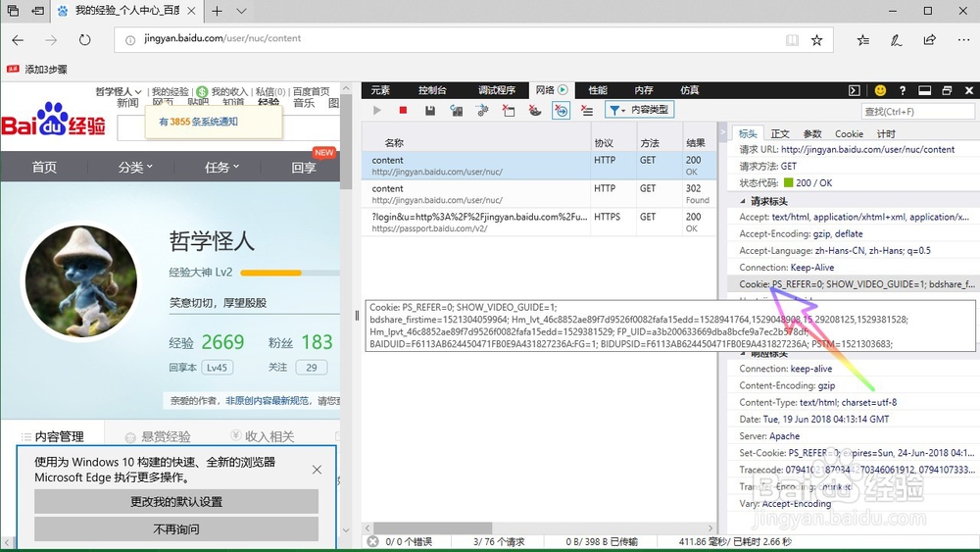
Task: Click the address bar URL
Action: tap(222, 38)
